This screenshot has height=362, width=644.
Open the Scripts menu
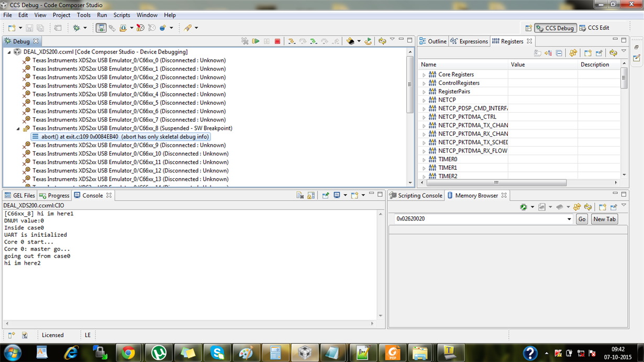pos(121,15)
